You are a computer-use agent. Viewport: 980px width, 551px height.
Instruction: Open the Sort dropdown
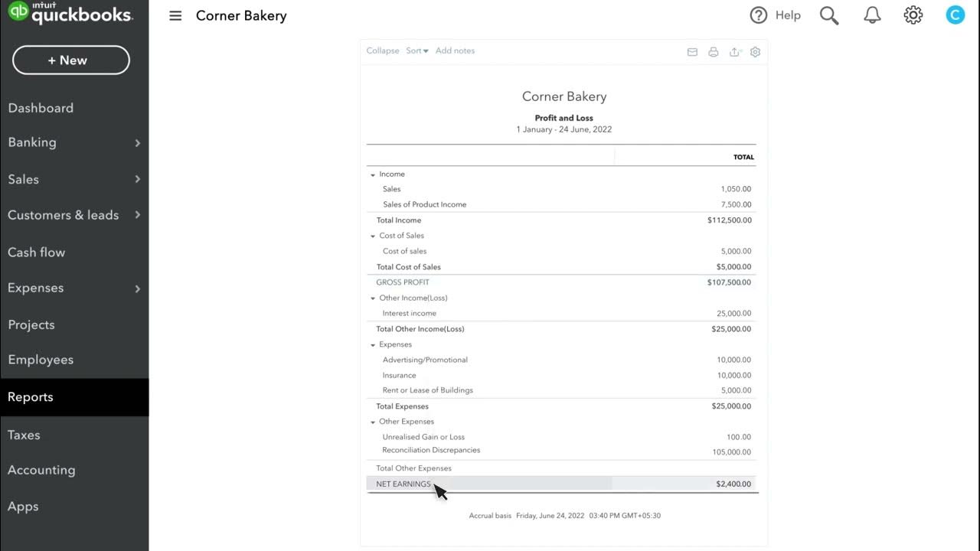[416, 51]
